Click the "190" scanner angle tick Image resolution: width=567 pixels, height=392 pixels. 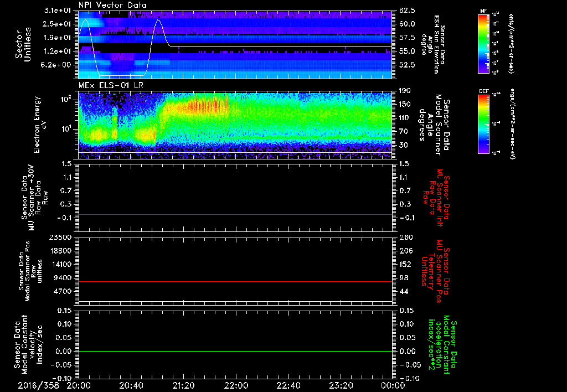[405, 91]
